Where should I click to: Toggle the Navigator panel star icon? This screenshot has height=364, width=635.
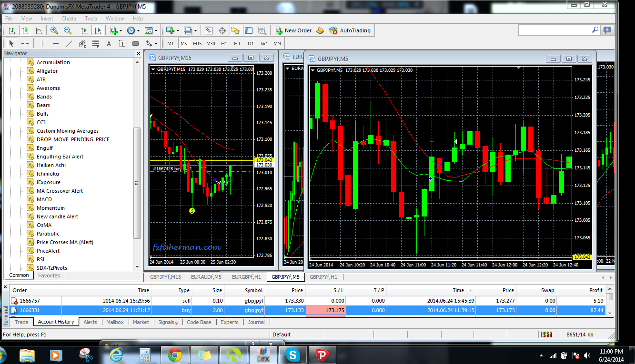coord(235,30)
